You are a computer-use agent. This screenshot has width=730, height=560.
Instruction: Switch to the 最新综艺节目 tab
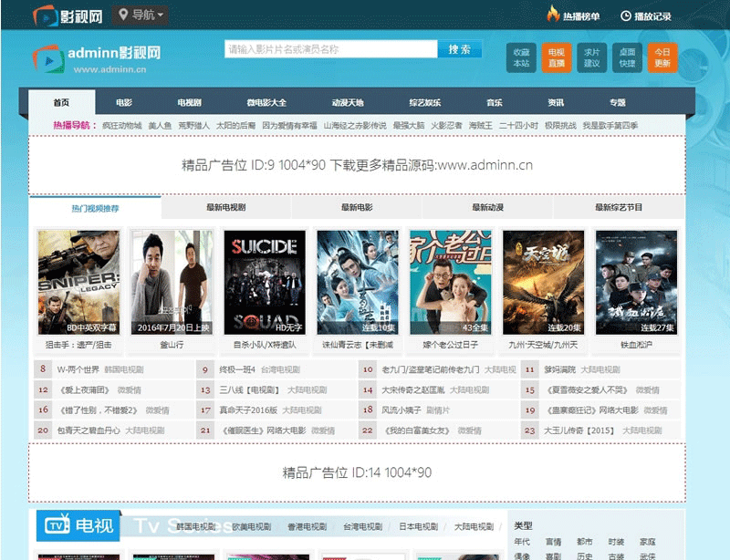pyautogui.click(x=619, y=208)
